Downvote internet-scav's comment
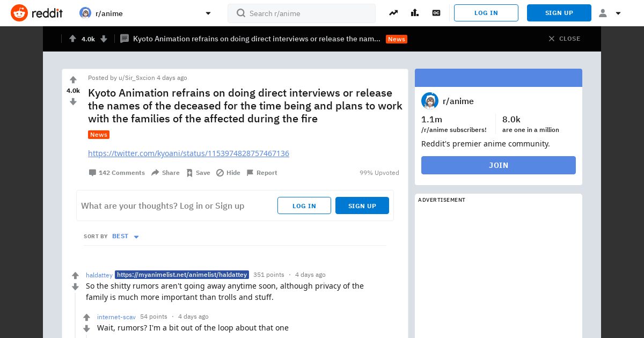The width and height of the screenshot is (644, 338). [86, 329]
